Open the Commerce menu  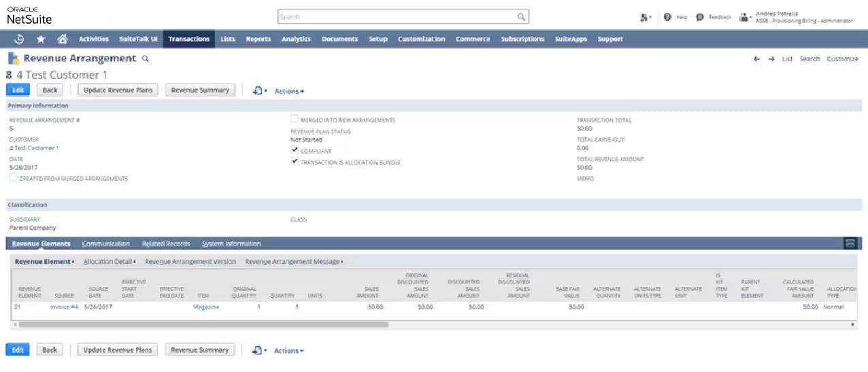pos(473,39)
